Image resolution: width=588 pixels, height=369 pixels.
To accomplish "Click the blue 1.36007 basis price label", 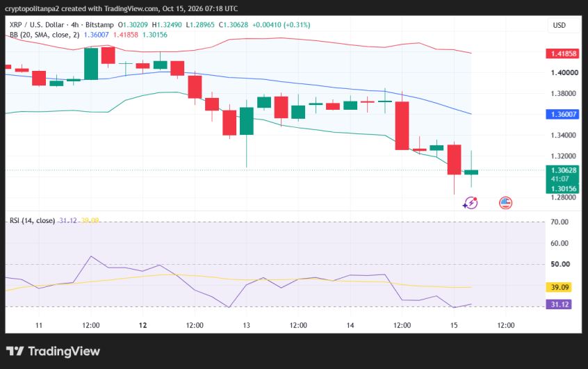I will point(562,115).
